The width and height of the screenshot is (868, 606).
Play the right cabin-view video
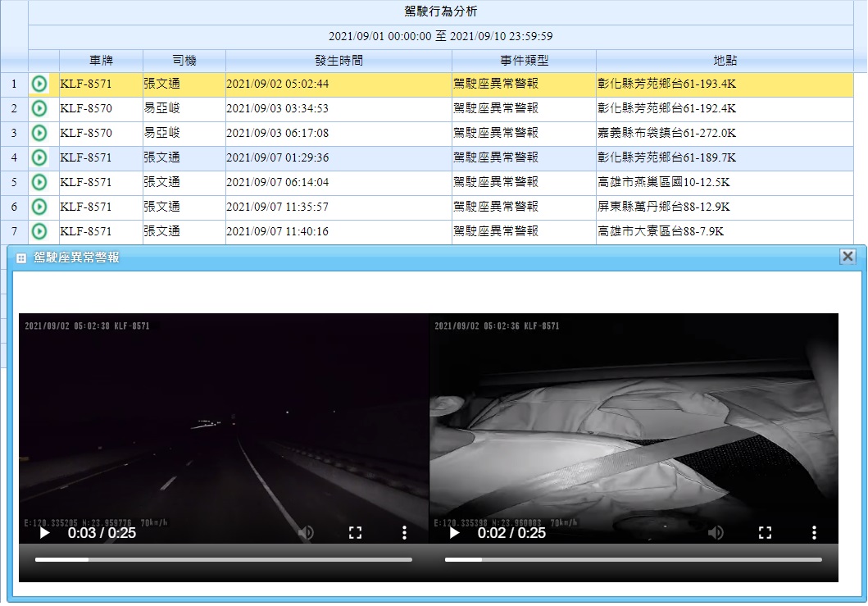pyautogui.click(x=454, y=533)
